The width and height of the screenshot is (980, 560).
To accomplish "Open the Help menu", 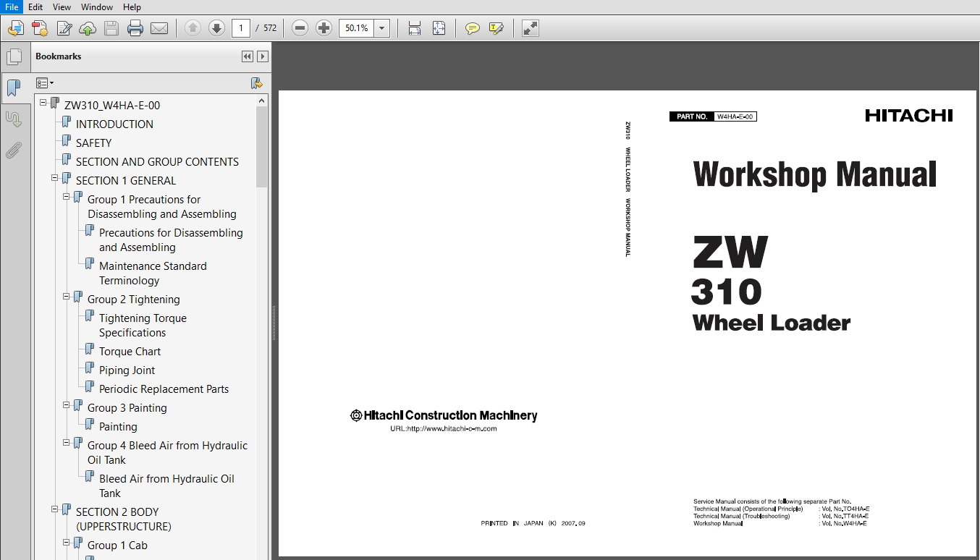I will [132, 7].
